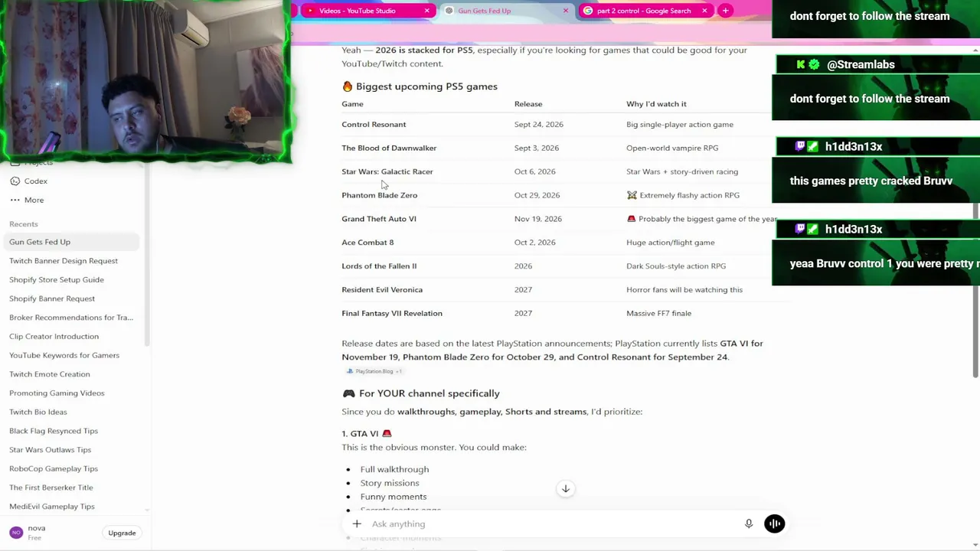Open the Twitch Bio Ideas chat

point(38,412)
